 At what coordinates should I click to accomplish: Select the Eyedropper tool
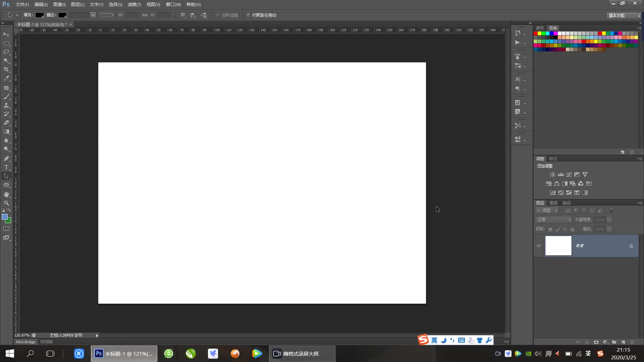click(6, 78)
